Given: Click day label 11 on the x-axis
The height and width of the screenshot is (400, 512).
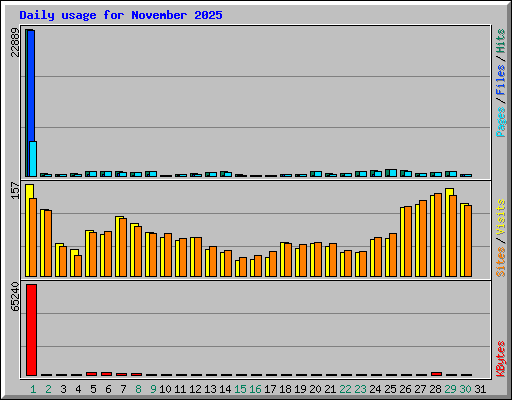Looking at the screenshot, I should [x=180, y=389].
